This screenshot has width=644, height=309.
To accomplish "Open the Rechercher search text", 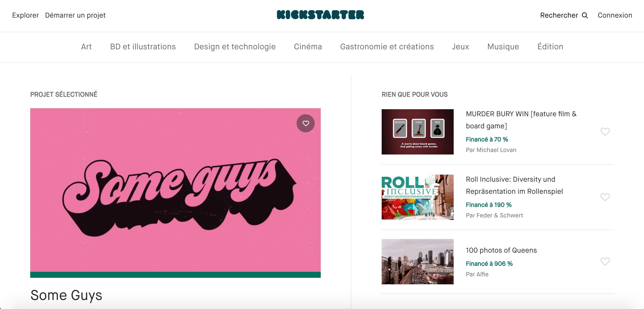I will (x=559, y=15).
